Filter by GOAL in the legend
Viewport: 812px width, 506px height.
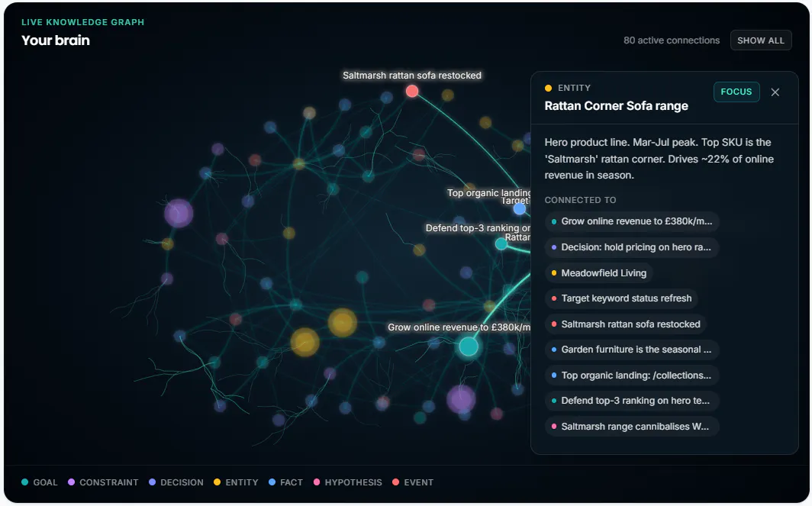point(40,482)
